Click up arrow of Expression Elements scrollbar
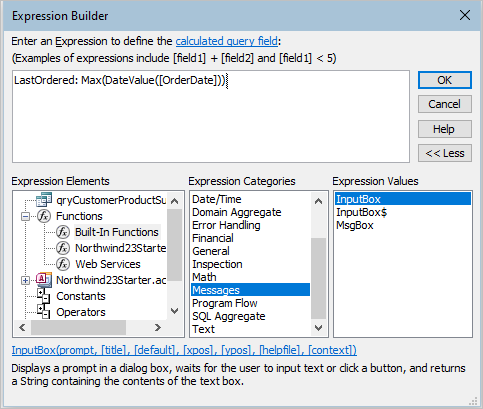The image size is (483, 409). 174,201
